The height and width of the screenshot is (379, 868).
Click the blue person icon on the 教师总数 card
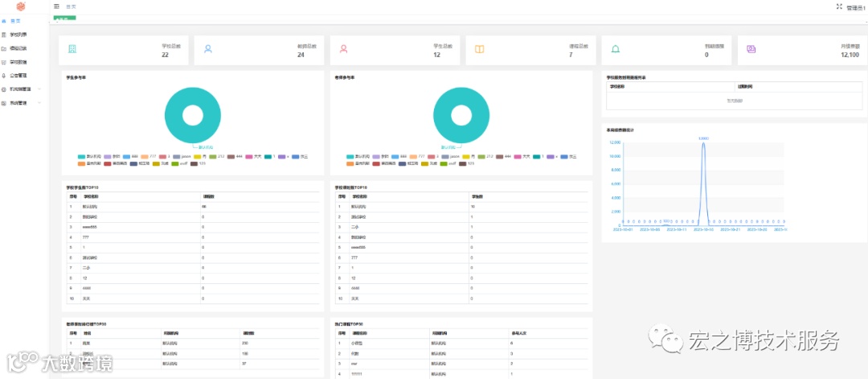pos(208,49)
